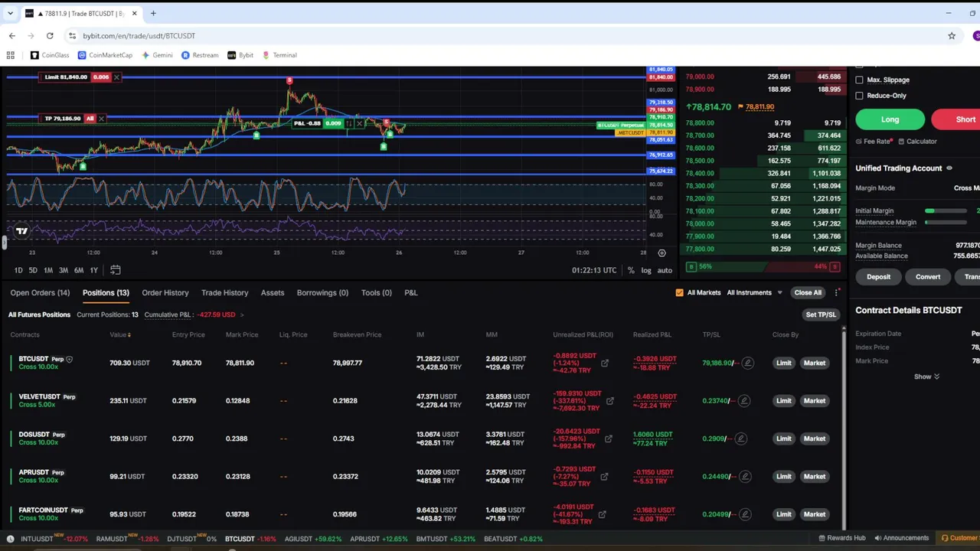The width and height of the screenshot is (980, 551).
Task: Uncheck All Markets checkbox
Action: tap(679, 292)
